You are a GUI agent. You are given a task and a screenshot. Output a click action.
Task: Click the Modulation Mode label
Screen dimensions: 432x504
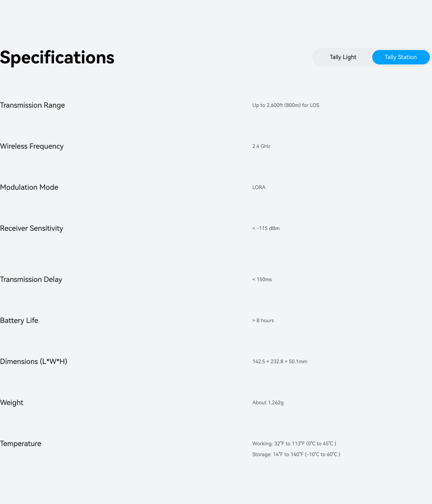point(29,187)
